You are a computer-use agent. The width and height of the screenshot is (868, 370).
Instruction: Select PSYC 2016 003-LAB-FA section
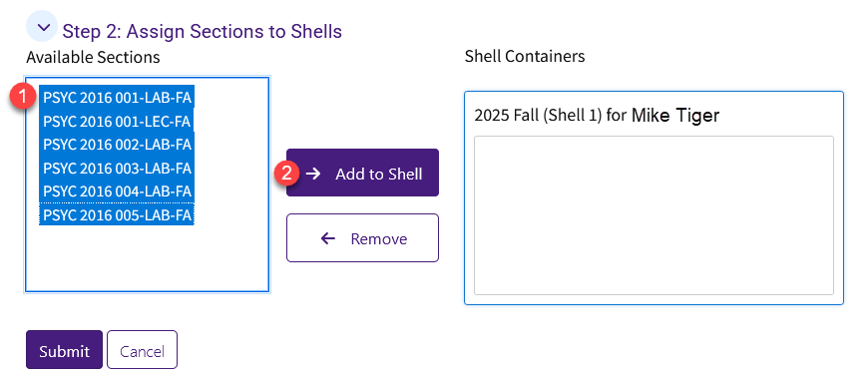117,168
